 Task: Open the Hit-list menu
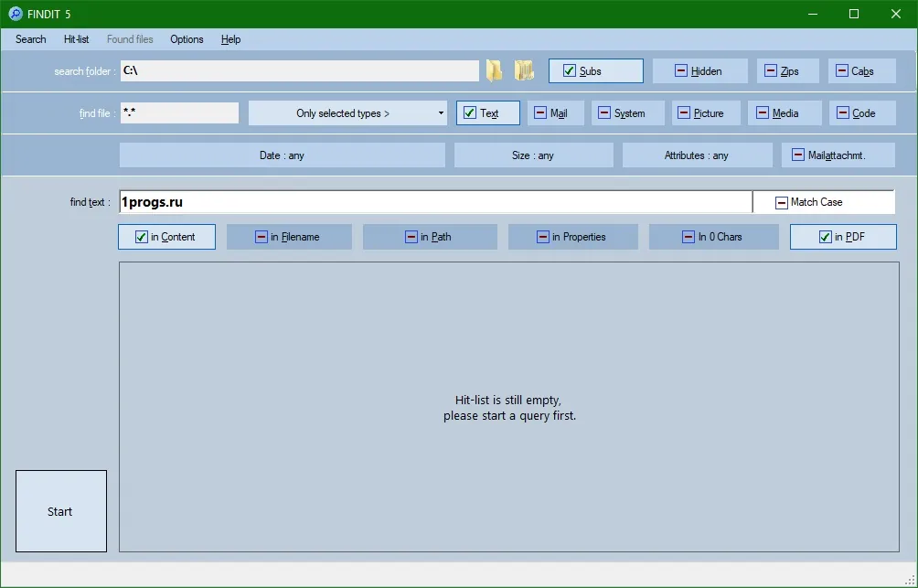[76, 39]
